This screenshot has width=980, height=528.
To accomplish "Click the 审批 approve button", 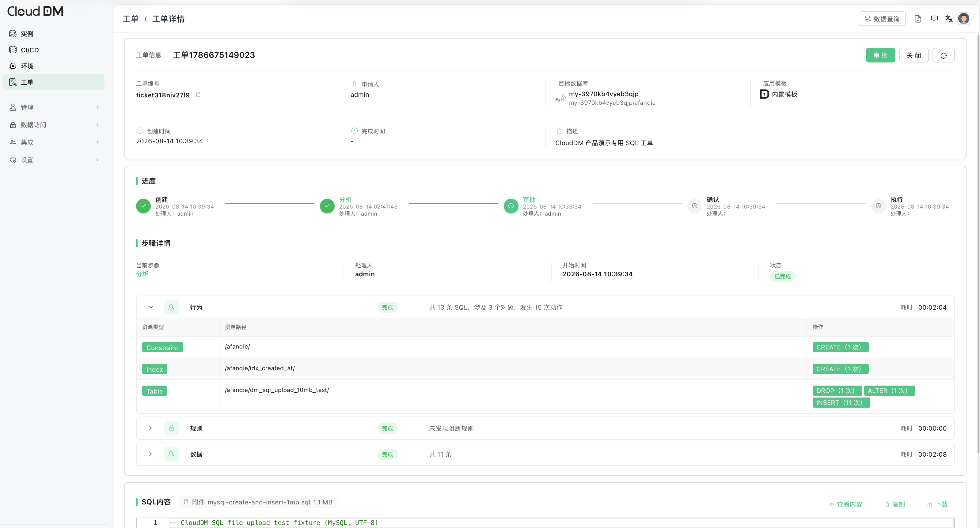I will tap(880, 55).
